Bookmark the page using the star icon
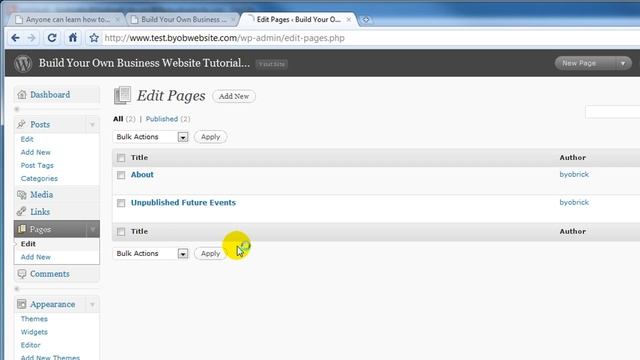This screenshot has height=360, width=640. 94,38
